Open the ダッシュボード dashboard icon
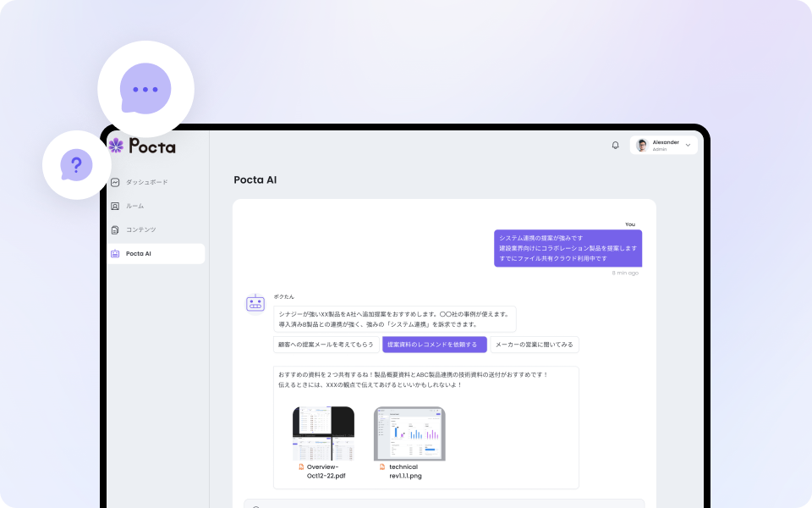Screen dimensions: 812x508 point(115,182)
